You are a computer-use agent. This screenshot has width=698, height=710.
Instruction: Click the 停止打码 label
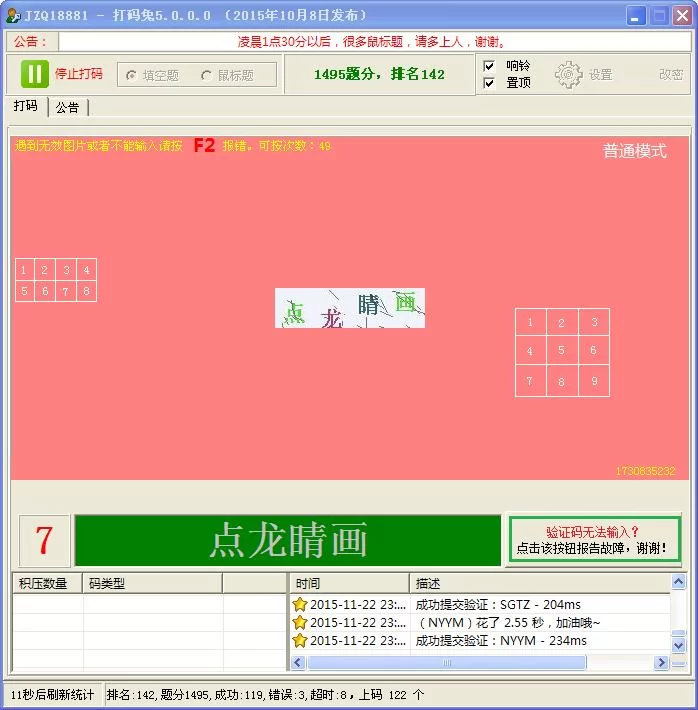(x=78, y=74)
